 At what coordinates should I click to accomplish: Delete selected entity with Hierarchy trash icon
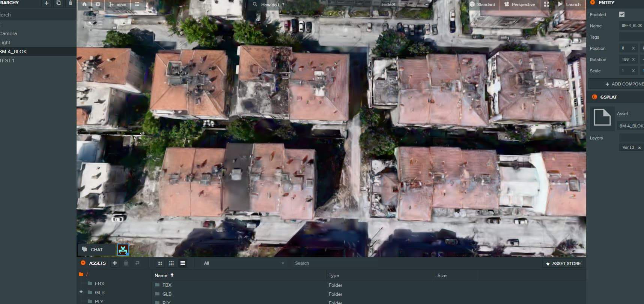pos(71,3)
